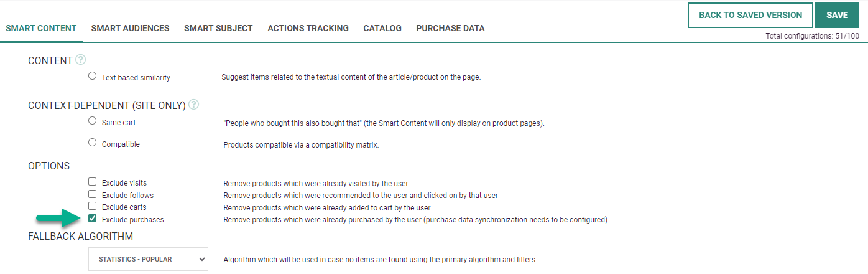This screenshot has width=868, height=274.
Task: Go to the Actions Tracking tab
Action: [x=308, y=28]
